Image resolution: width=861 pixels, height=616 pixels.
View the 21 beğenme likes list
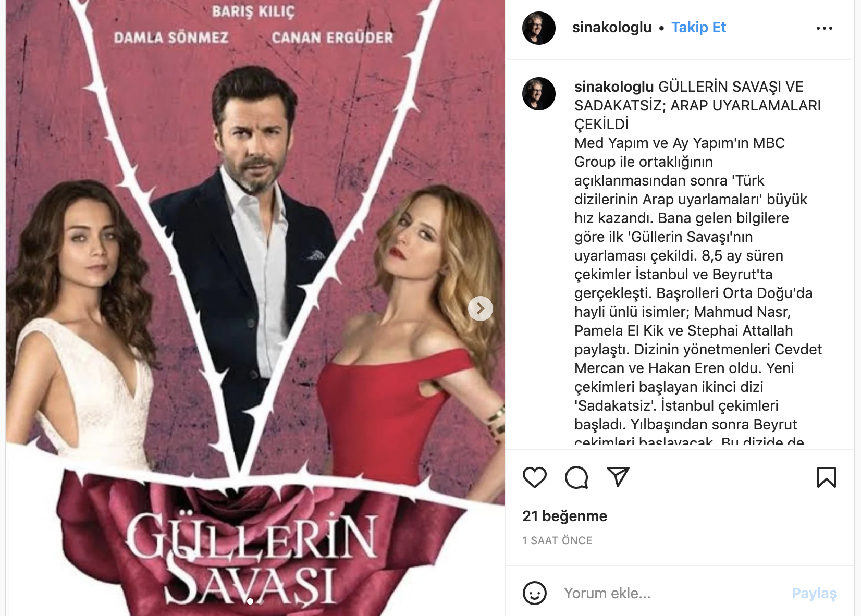click(564, 516)
